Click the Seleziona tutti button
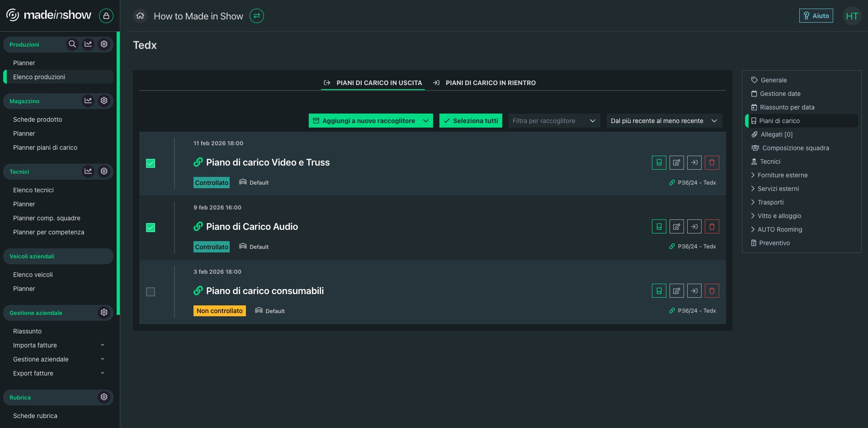The width and height of the screenshot is (868, 428). coord(471,121)
